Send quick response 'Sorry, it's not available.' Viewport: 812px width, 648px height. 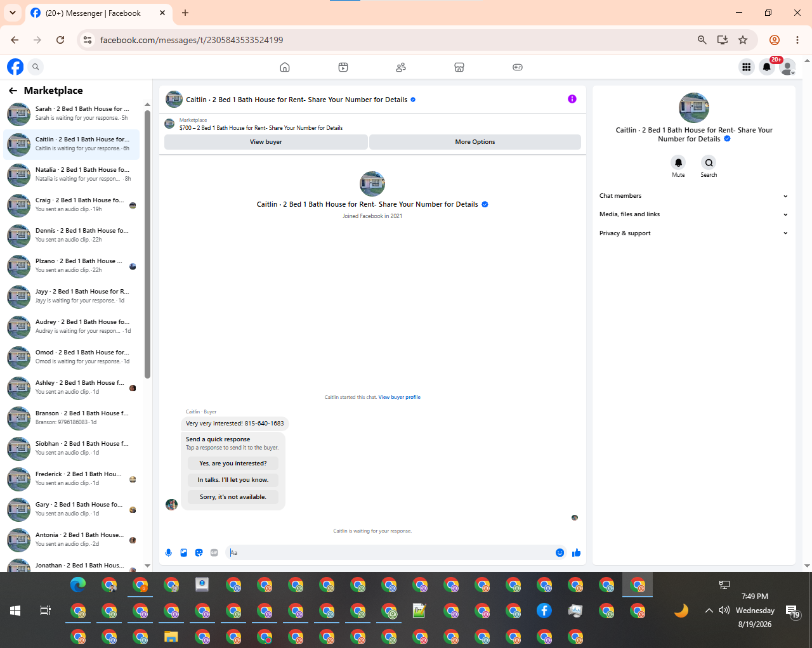(233, 497)
